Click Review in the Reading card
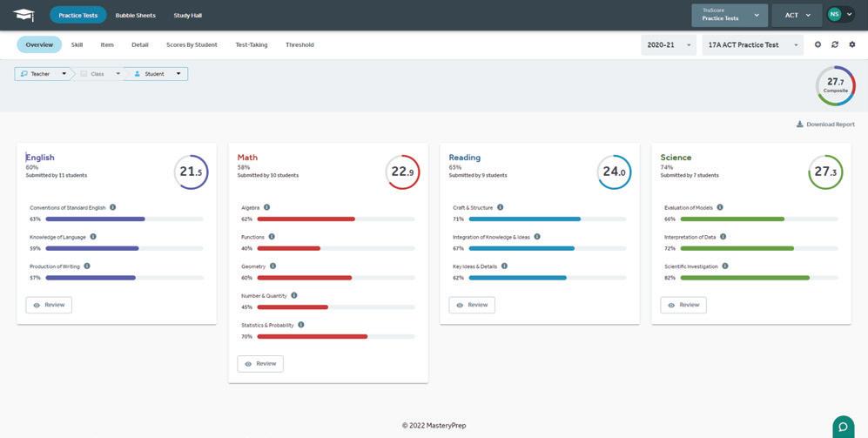 472,305
